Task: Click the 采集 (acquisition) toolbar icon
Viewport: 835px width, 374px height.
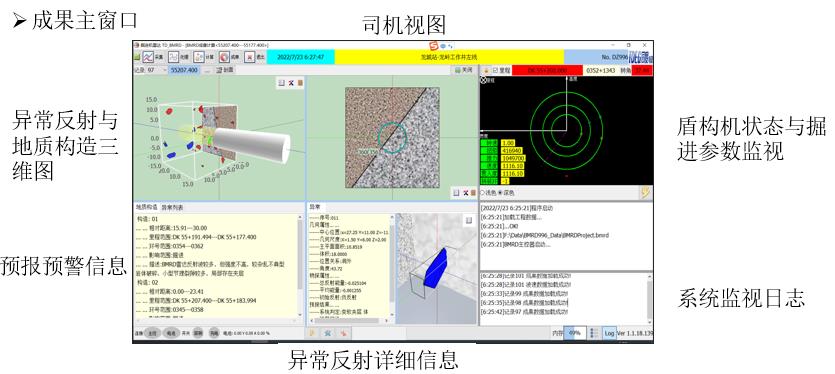Action: (152, 57)
